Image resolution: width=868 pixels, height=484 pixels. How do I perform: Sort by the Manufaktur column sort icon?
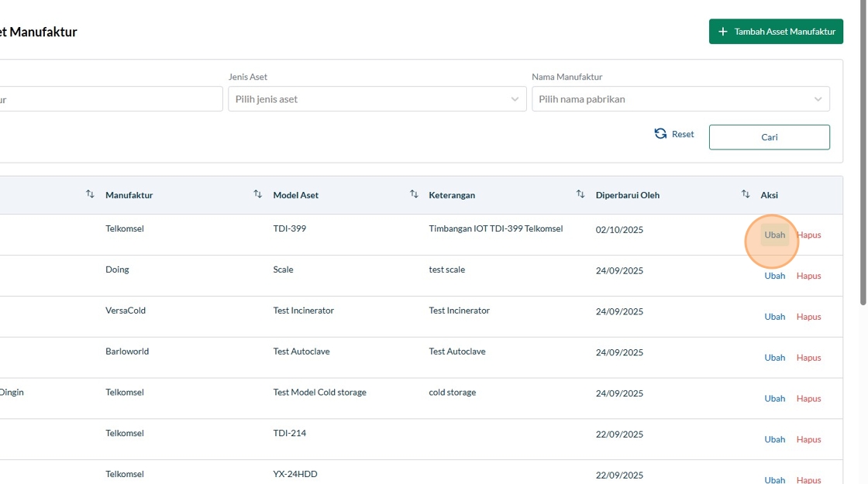point(257,194)
